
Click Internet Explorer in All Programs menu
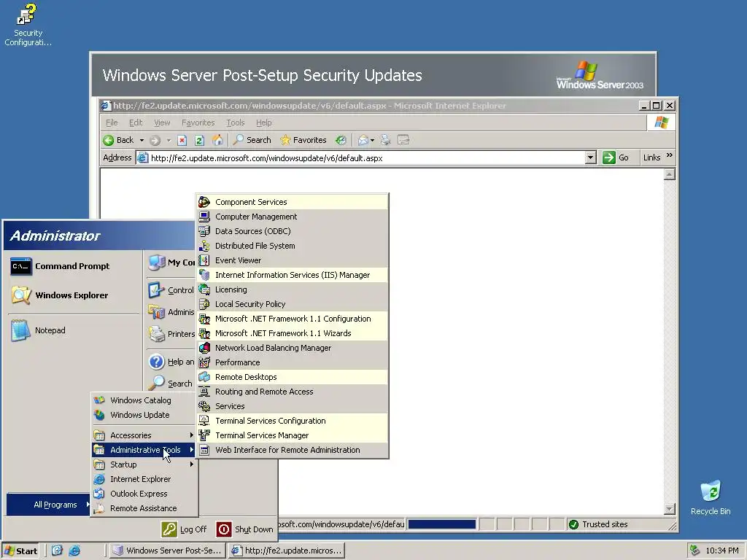tap(144, 479)
